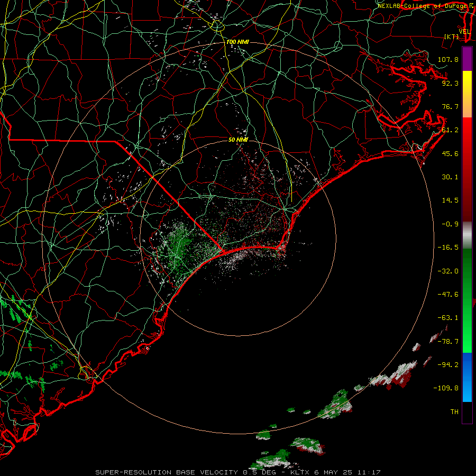Click the "[KT]" units label
This screenshot has width=476, height=476.
452,36
